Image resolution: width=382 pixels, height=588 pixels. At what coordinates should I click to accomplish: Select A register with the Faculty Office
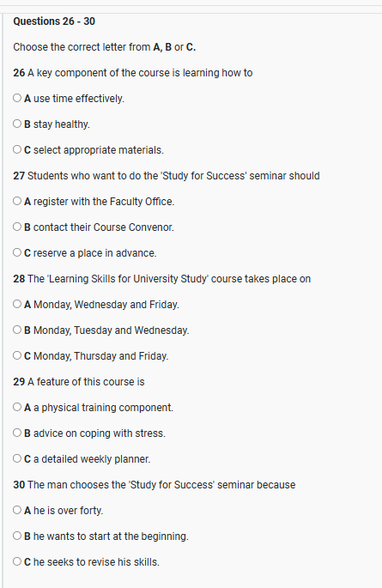click(17, 201)
